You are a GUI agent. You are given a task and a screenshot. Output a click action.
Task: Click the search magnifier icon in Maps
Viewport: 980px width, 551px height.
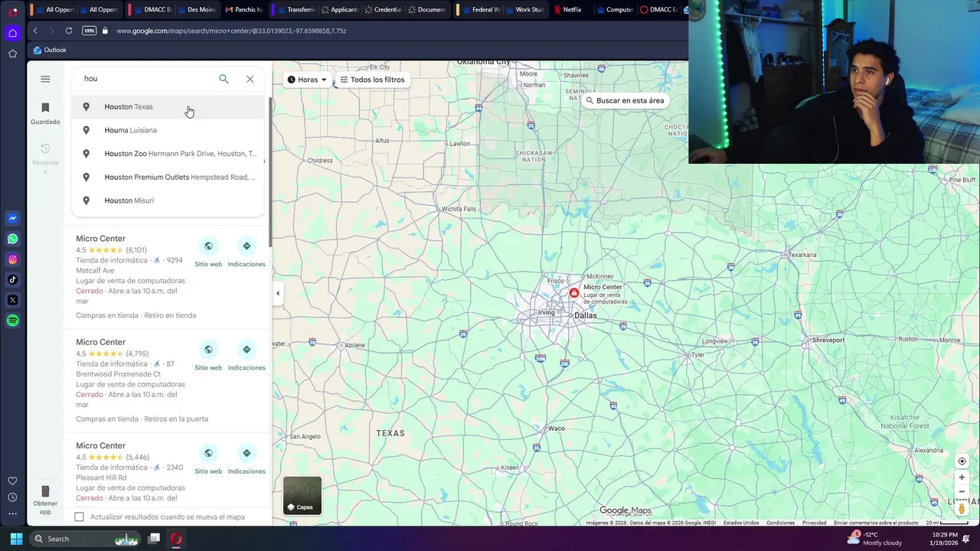tap(224, 79)
